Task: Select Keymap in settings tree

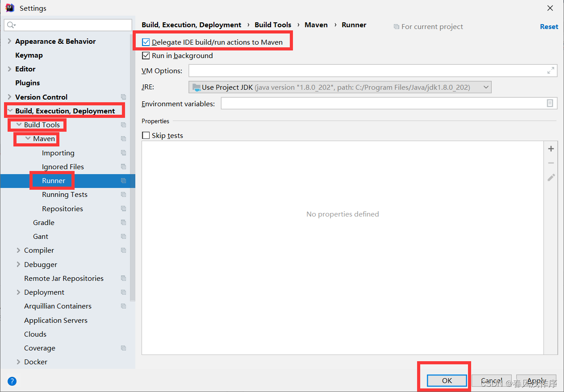Action: tap(29, 55)
